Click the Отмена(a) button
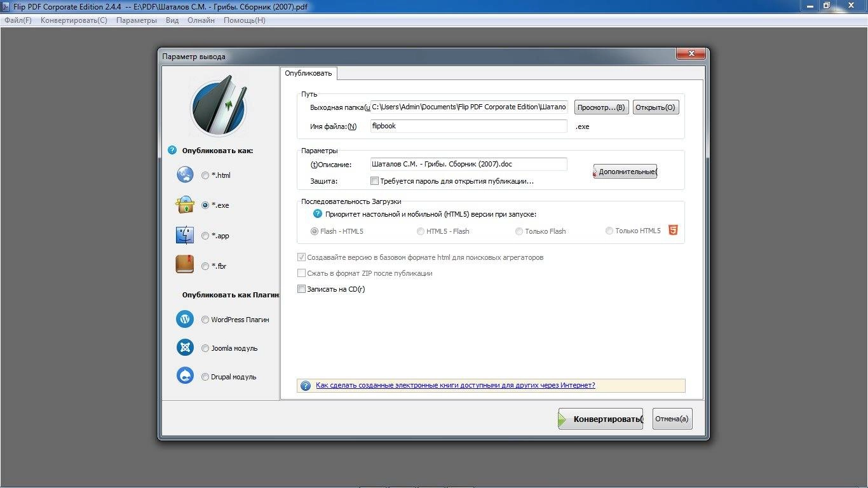This screenshot has width=868, height=488. pyautogui.click(x=672, y=419)
